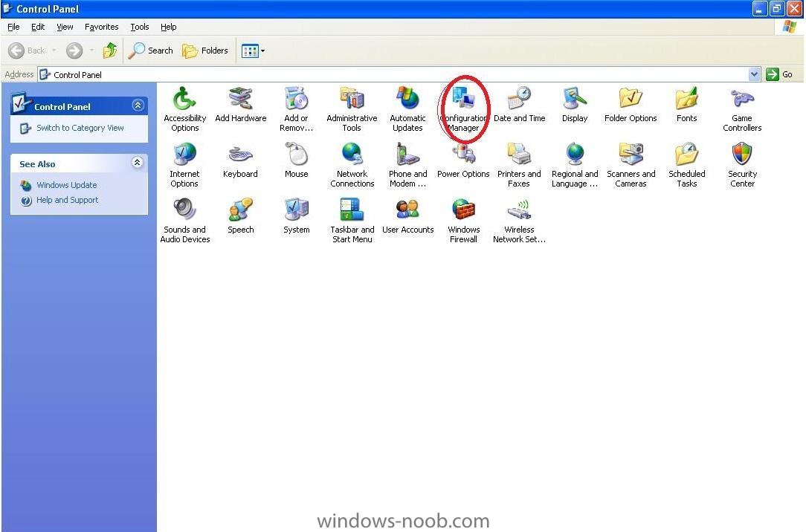
Task: Click the Forward arrow button
Action: [x=74, y=51]
